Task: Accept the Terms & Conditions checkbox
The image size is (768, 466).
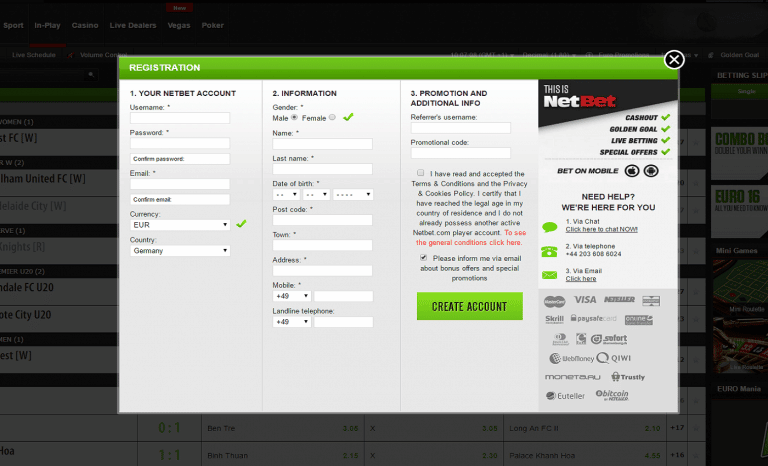Action: point(421,172)
